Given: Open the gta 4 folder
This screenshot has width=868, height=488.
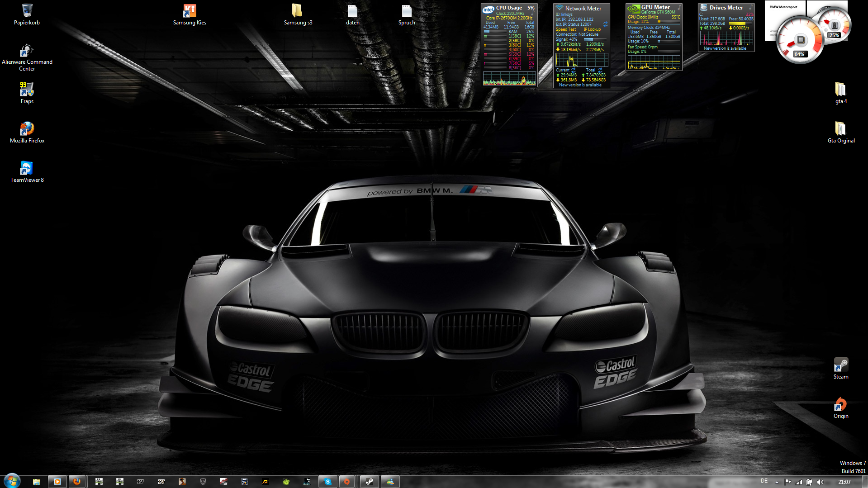Looking at the screenshot, I should point(841,93).
